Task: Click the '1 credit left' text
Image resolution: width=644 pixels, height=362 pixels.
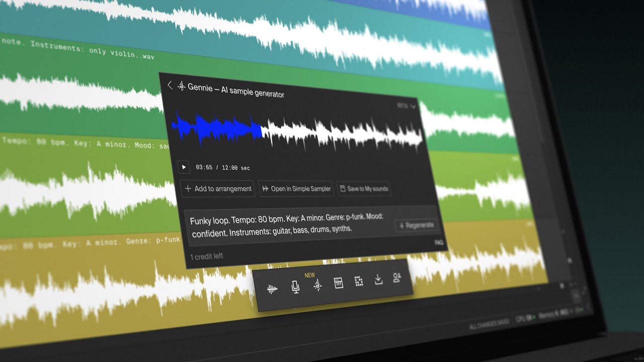Action: (x=207, y=256)
